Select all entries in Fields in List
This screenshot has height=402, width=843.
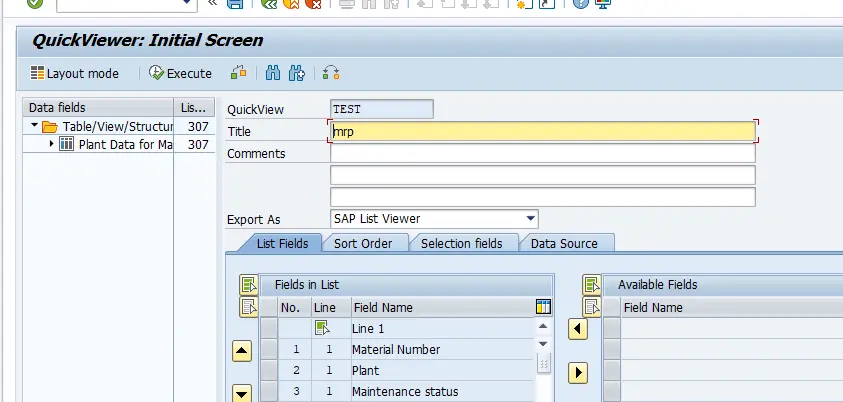pos(248,285)
